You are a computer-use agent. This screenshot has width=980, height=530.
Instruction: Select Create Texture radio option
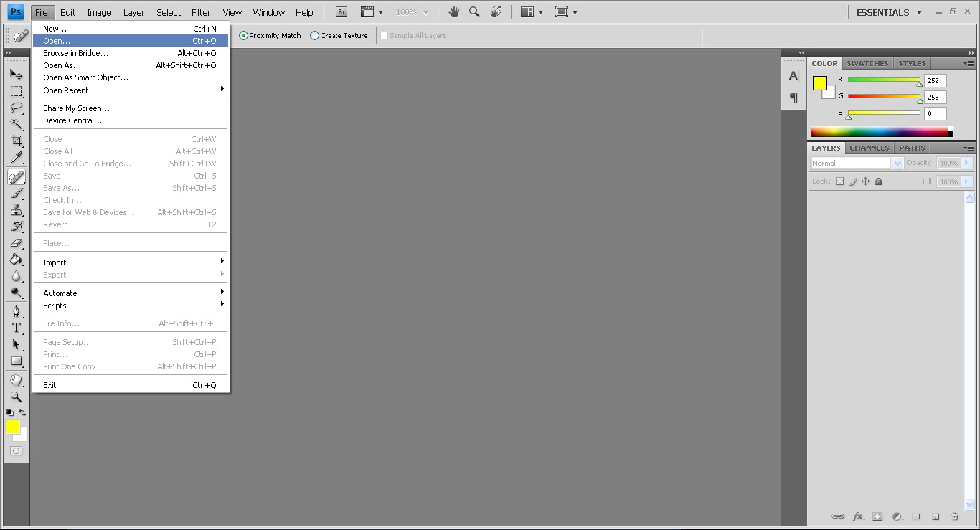(x=339, y=35)
